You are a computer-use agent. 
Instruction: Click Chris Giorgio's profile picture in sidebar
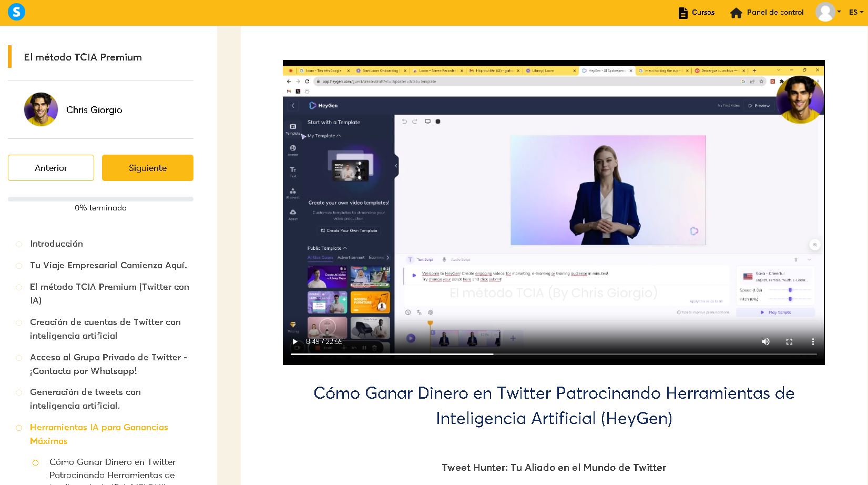coord(41,109)
